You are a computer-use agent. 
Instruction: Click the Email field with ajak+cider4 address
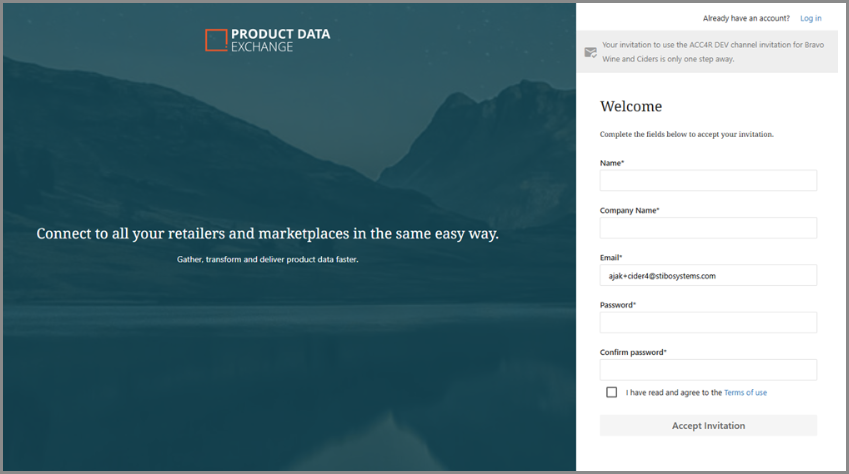point(708,275)
